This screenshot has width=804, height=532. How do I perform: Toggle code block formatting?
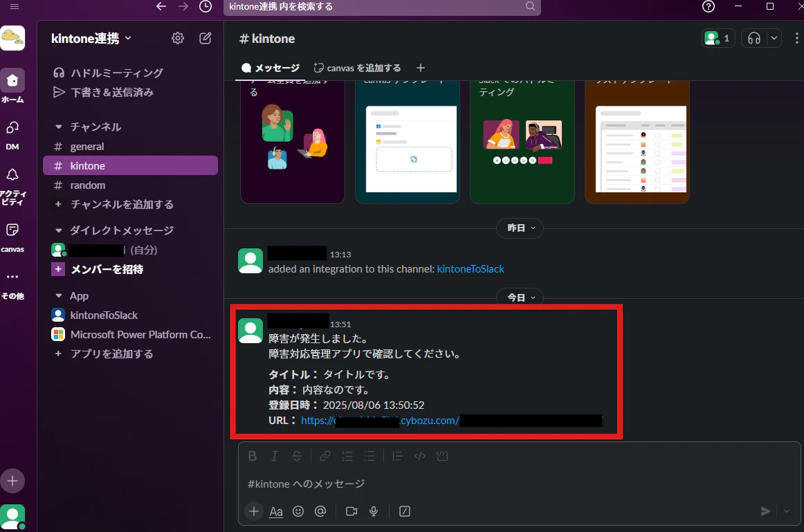pyautogui.click(x=442, y=456)
